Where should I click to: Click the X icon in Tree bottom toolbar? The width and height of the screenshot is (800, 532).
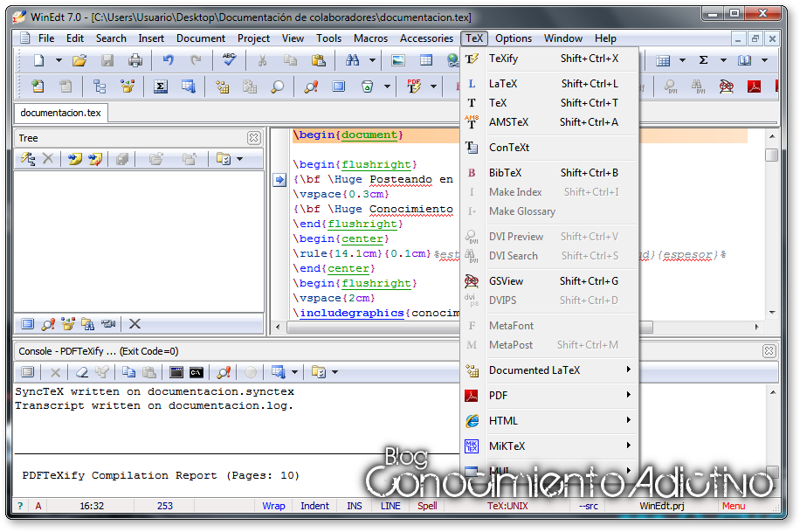coord(134,324)
